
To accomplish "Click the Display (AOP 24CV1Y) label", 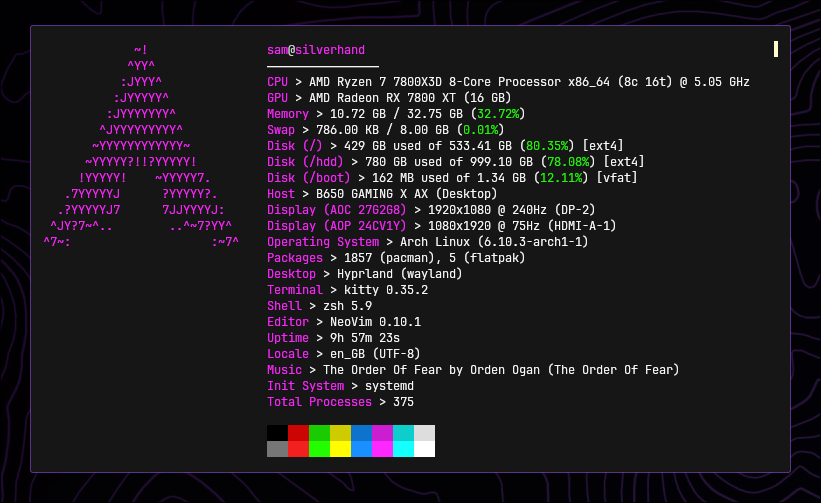I will [337, 226].
